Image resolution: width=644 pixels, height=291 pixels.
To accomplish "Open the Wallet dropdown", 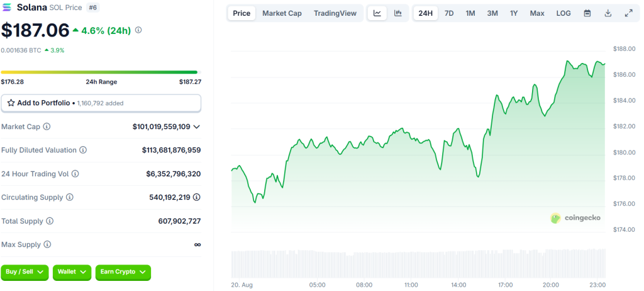I will 72,272.
